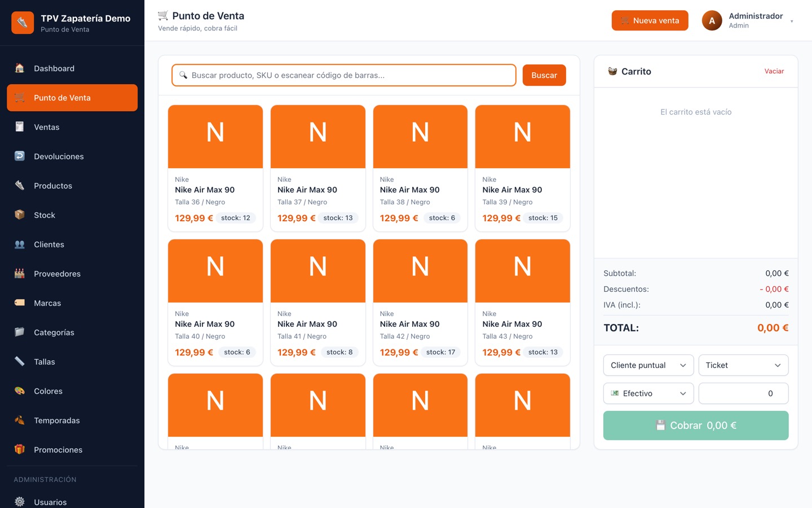
Task: Open the Devoluciones section
Action: 72,156
